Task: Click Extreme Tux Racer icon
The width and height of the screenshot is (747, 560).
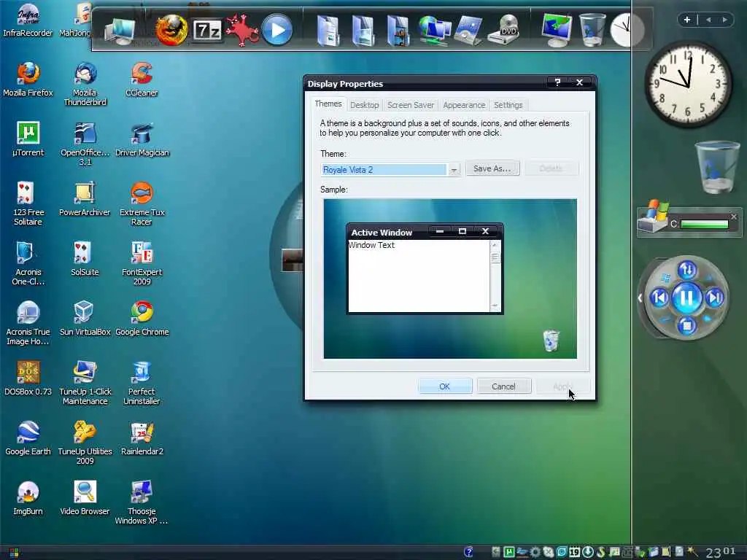Action: (142, 203)
